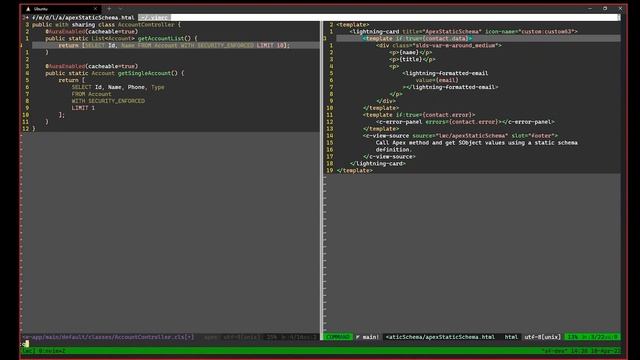Click the vim command-line prompt at bottom left
The width and height of the screenshot is (640, 360).
[25, 344]
